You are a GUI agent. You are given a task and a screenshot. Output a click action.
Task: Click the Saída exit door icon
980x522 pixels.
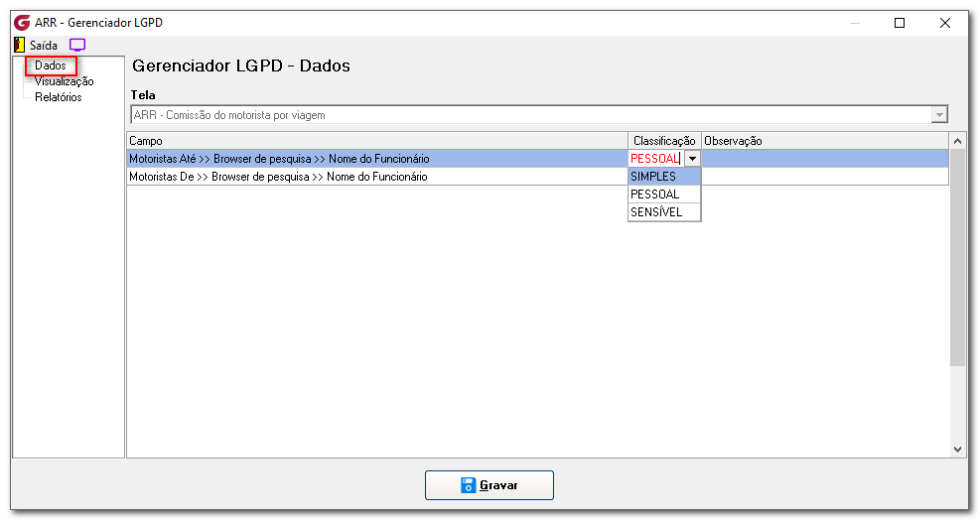click(20, 45)
